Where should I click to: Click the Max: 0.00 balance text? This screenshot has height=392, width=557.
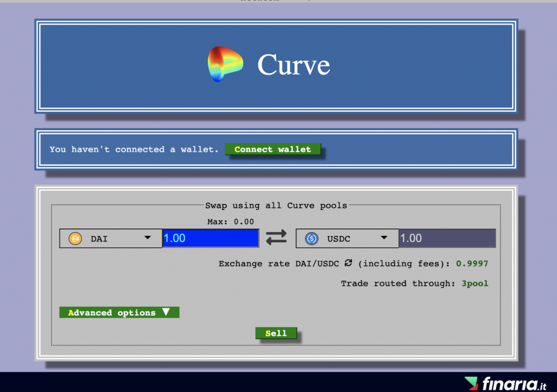[x=231, y=222]
